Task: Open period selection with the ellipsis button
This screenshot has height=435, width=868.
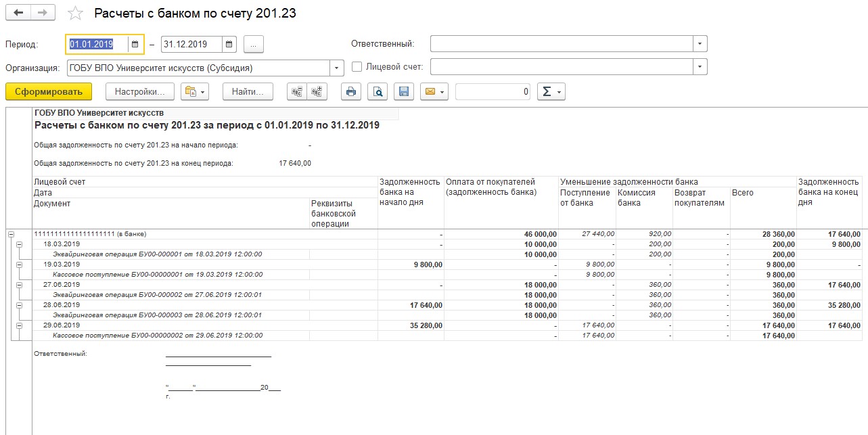Action: (254, 44)
